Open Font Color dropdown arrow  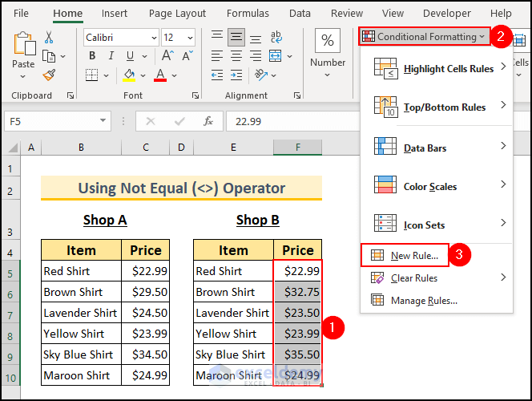click(x=174, y=75)
